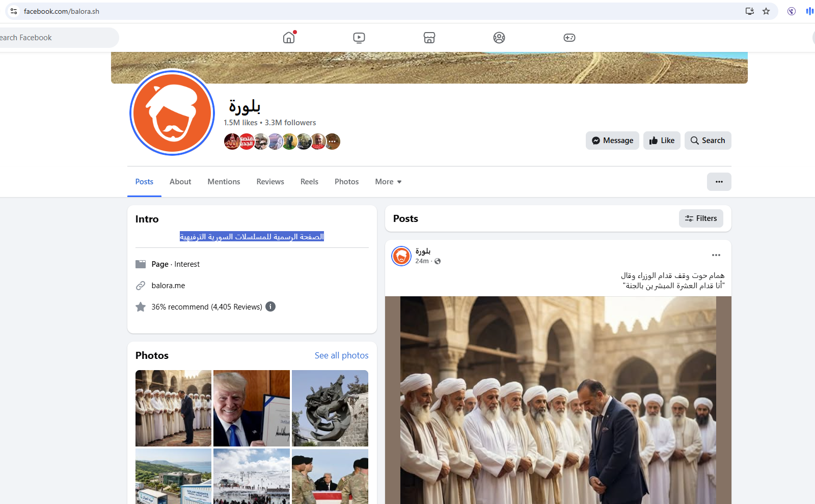The height and width of the screenshot is (504, 815).
Task: Click See all photos
Action: click(341, 355)
